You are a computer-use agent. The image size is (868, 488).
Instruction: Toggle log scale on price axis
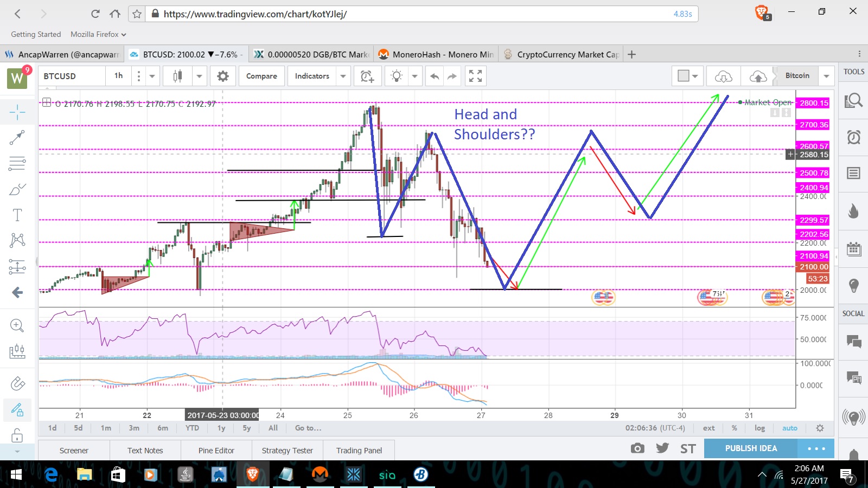point(759,428)
